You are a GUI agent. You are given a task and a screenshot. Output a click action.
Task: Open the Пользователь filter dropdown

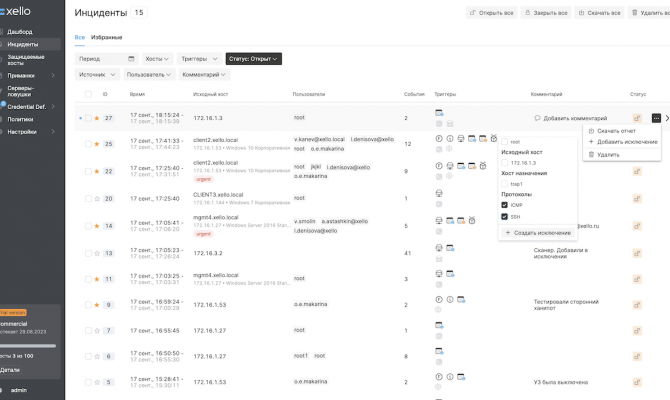pos(149,74)
